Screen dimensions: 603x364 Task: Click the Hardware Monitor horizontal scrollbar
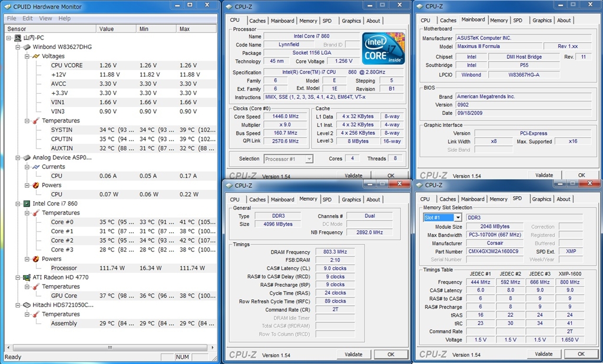tap(109, 349)
